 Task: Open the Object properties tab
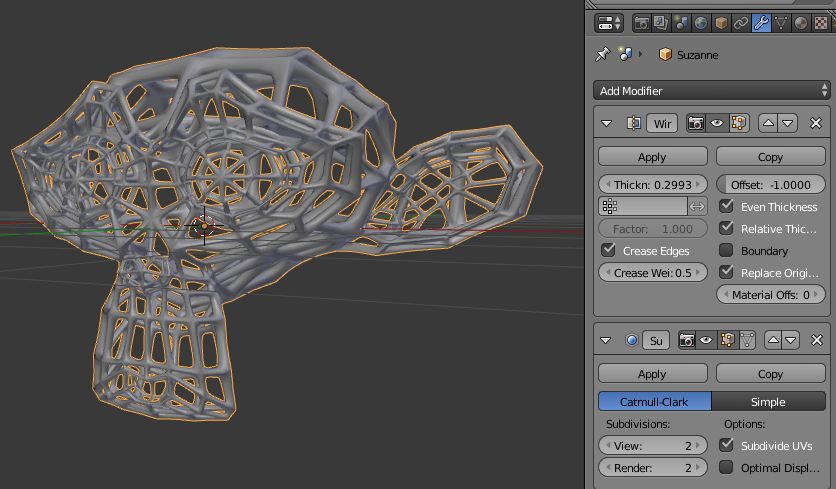pyautogui.click(x=721, y=23)
